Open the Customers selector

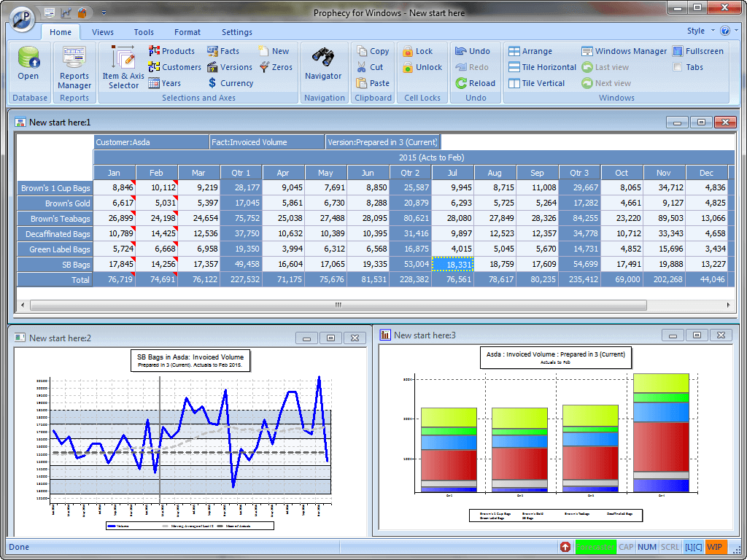[x=175, y=67]
